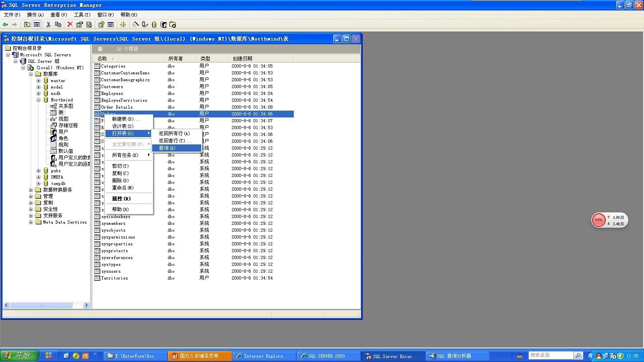Collapse the Northwind database node
The width and height of the screenshot is (644, 362).
click(39, 100)
